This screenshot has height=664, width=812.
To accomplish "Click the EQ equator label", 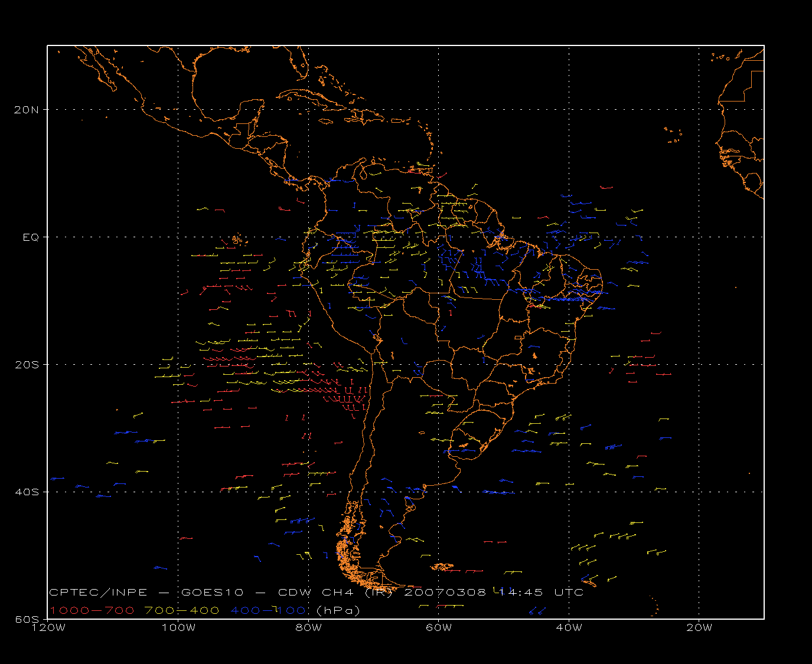I will 31,237.
